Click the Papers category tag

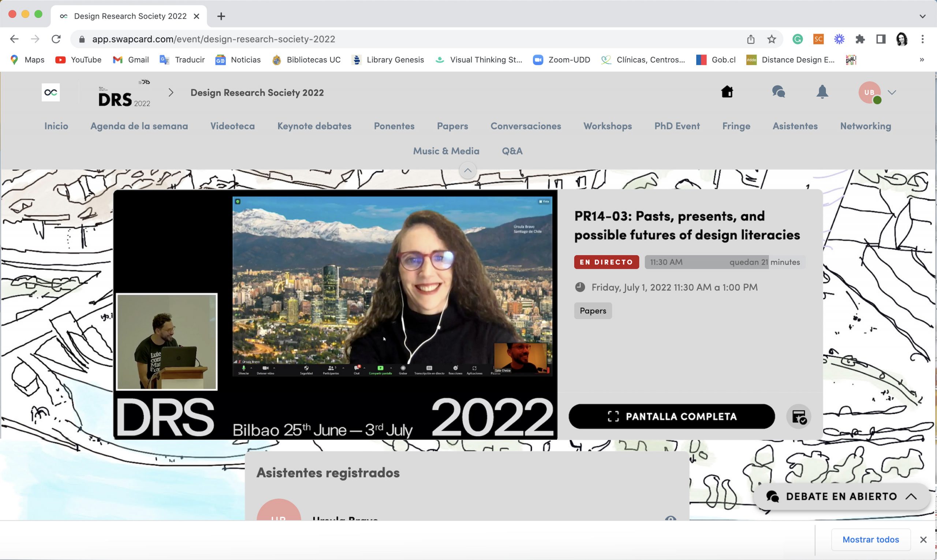click(593, 311)
